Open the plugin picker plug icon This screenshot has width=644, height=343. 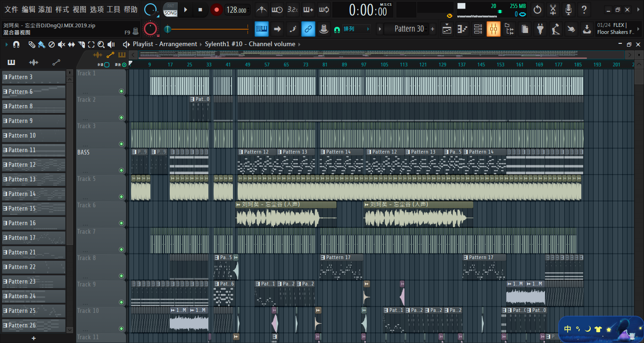point(540,29)
